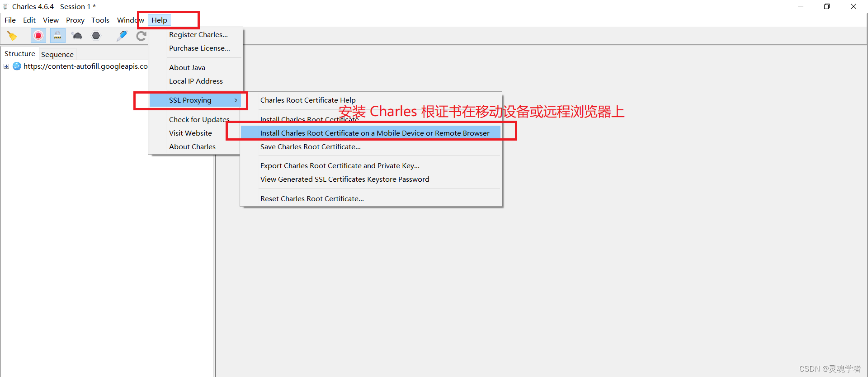Clear the session with the broom icon
Image resolution: width=868 pixels, height=377 pixels.
(12, 36)
